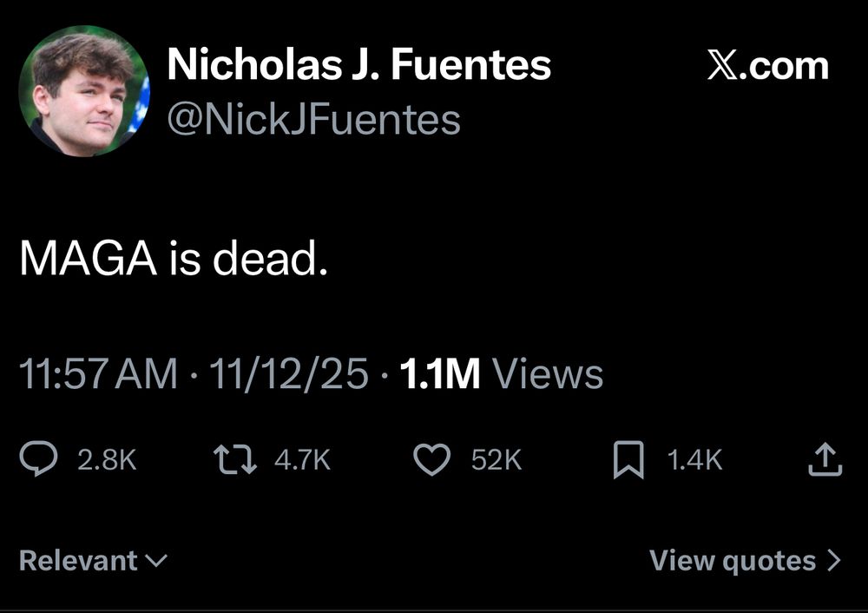The image size is (868, 613).
Task: Bookmark this post using the bookmark icon
Action: coord(628,459)
